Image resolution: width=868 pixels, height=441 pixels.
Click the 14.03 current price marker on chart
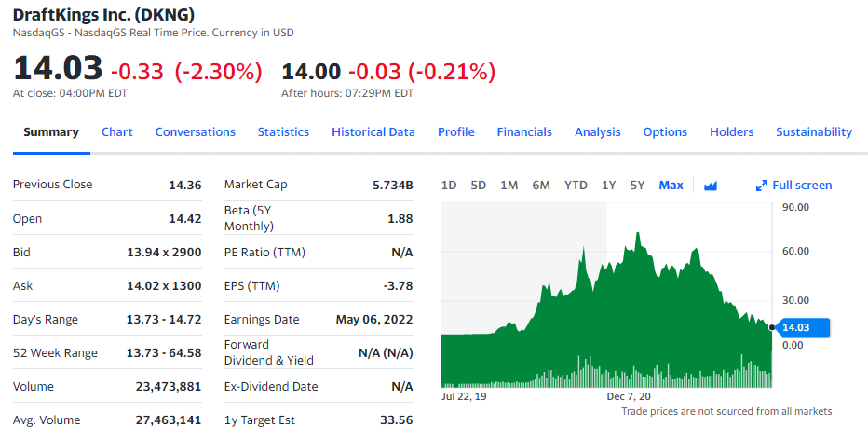point(802,327)
